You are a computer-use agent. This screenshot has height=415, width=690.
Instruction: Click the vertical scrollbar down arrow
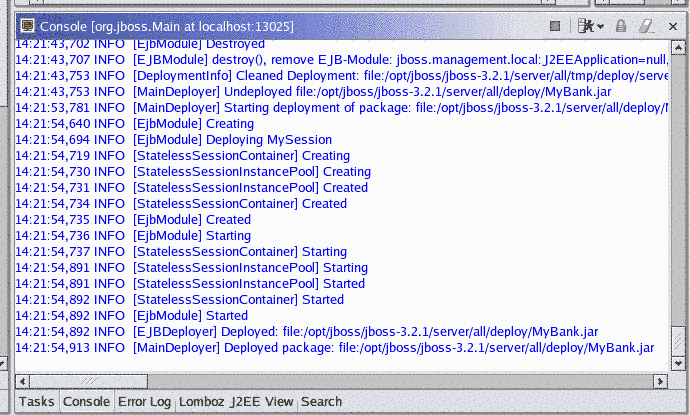click(676, 367)
